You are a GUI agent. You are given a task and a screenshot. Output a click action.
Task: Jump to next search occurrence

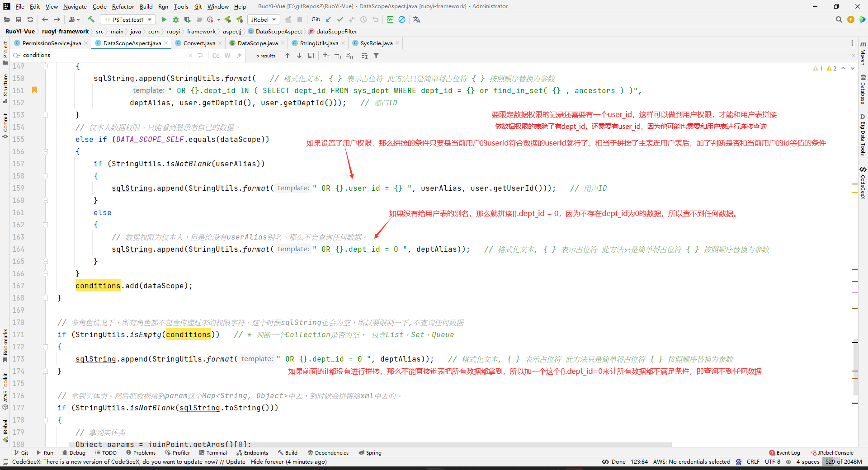[x=299, y=56]
